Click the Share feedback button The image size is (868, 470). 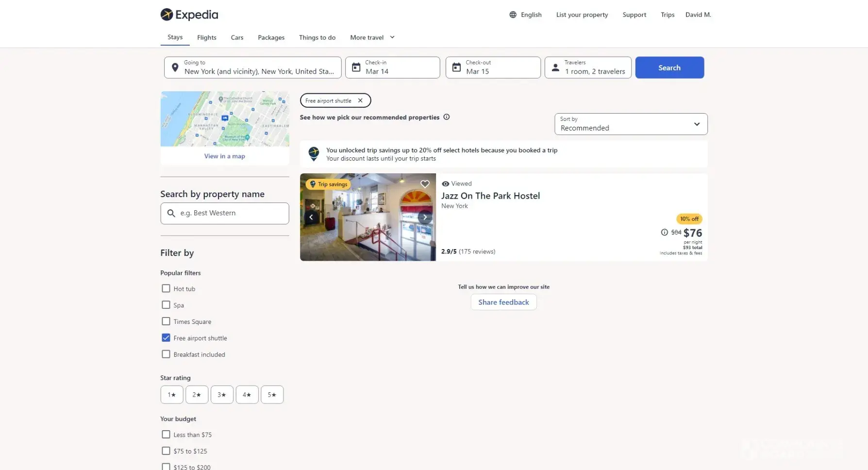click(503, 302)
